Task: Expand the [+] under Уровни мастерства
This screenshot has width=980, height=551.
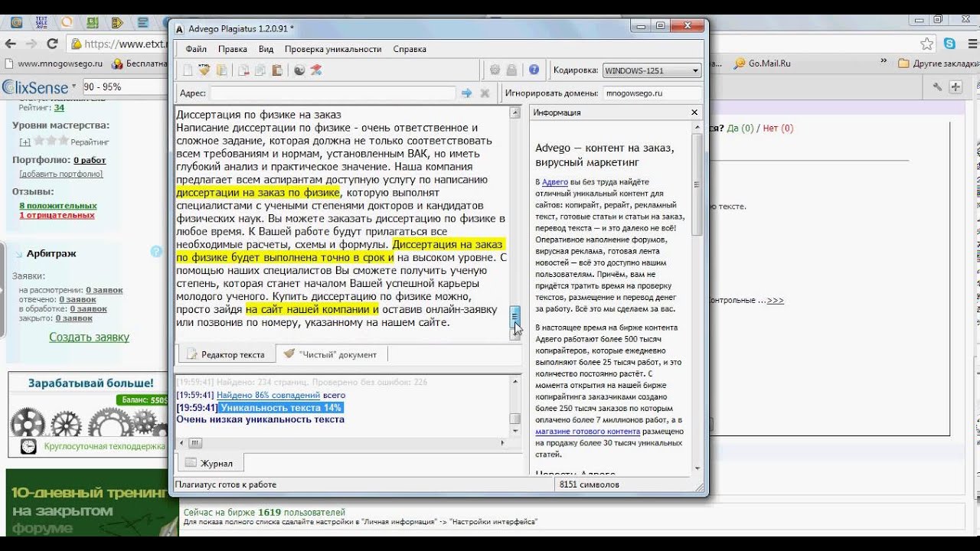Action: pyautogui.click(x=25, y=142)
